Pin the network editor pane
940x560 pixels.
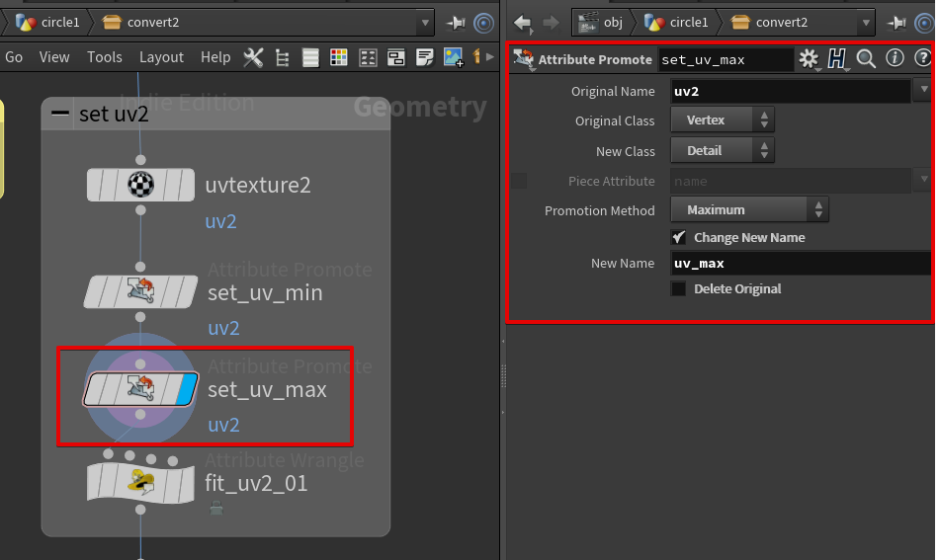point(457,23)
